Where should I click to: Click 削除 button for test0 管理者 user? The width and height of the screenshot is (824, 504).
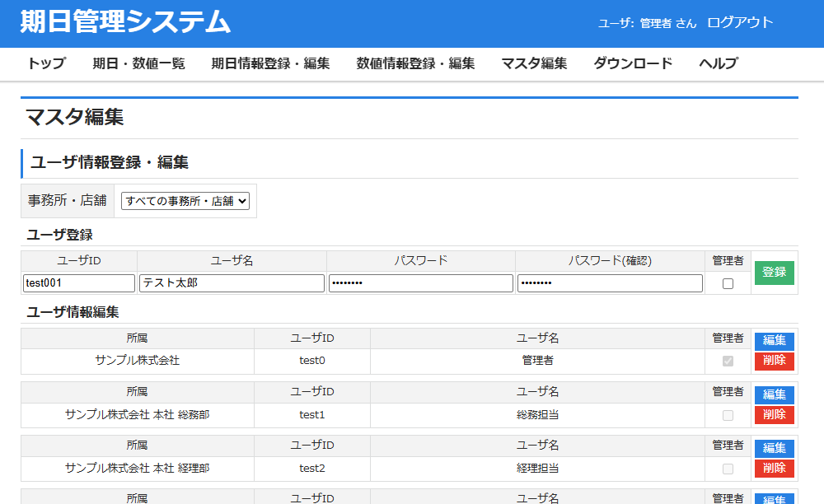(x=774, y=361)
